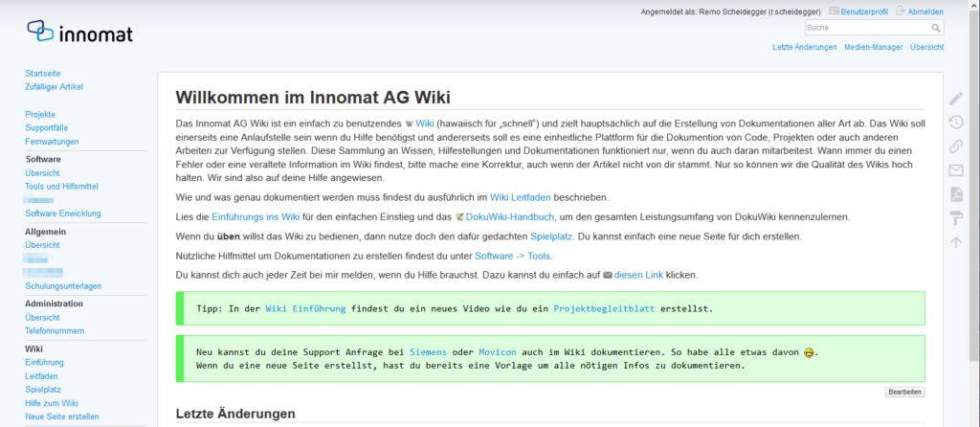This screenshot has width=980, height=427.
Task: Open old revisions history clock icon
Action: click(956, 123)
